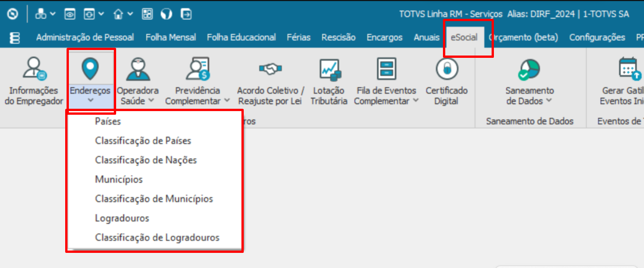The width and height of the screenshot is (644, 268).
Task: Click the grid layout icon in quick bar
Action: (147, 14)
